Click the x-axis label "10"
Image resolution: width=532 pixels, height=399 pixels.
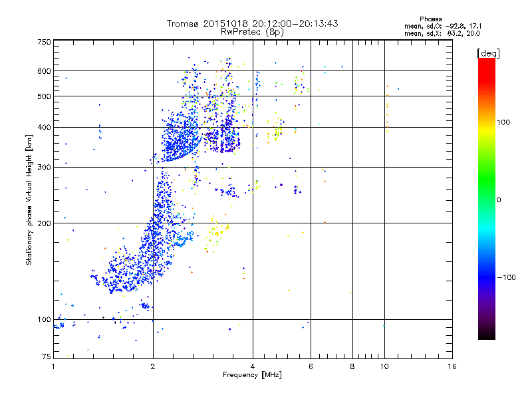pyautogui.click(x=384, y=366)
